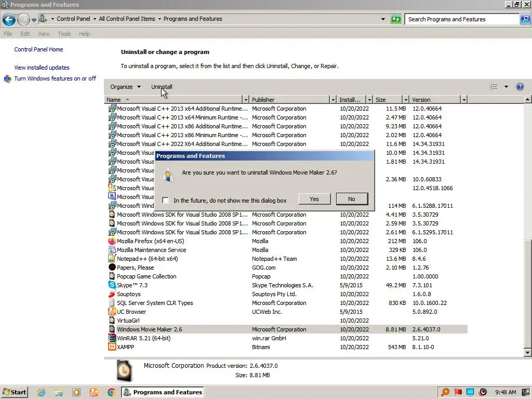Cancel uninstall with the No button
The image size is (532, 399).
352,199
